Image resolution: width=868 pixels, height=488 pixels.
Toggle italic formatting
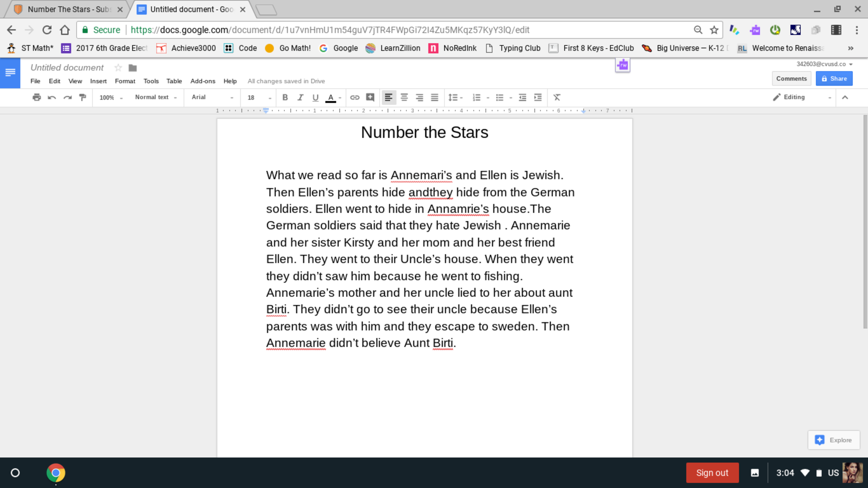click(x=300, y=98)
